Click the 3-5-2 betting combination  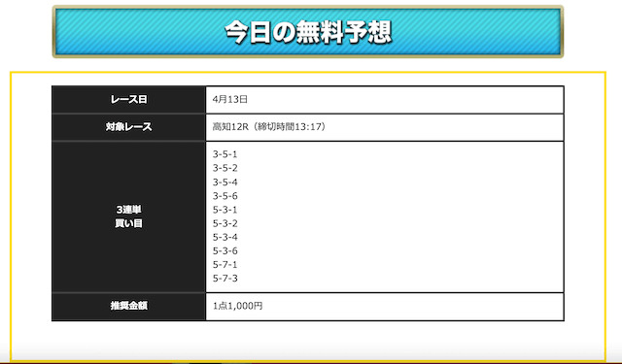[225, 168]
